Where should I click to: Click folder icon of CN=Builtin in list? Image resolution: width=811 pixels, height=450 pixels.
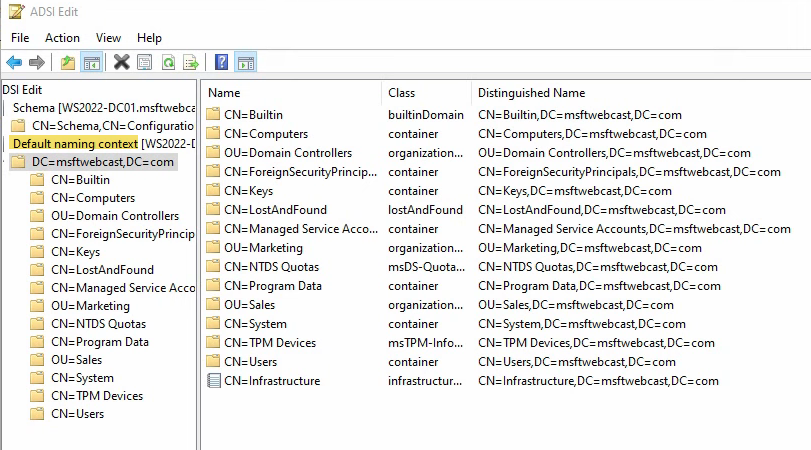213,114
